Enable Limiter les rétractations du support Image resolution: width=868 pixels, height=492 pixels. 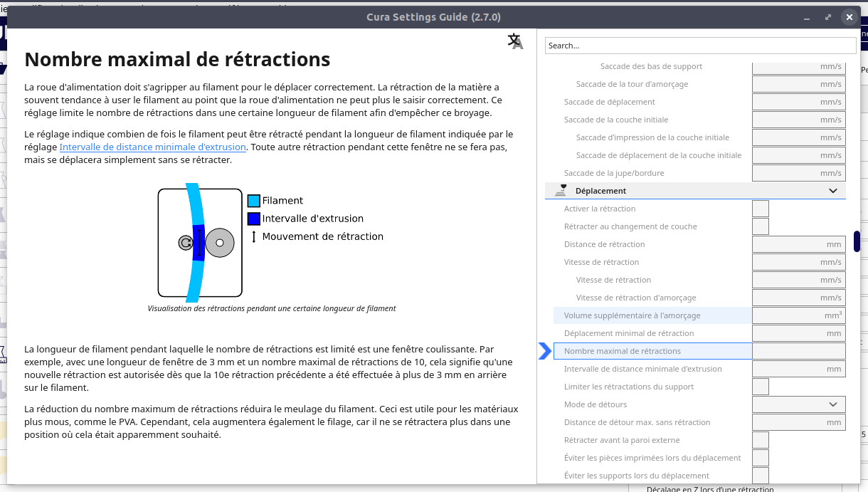tap(761, 387)
